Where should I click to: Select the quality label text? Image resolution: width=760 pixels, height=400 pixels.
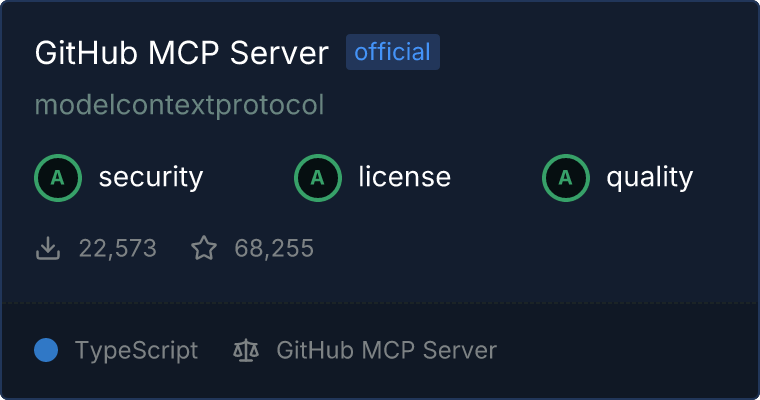[649, 177]
